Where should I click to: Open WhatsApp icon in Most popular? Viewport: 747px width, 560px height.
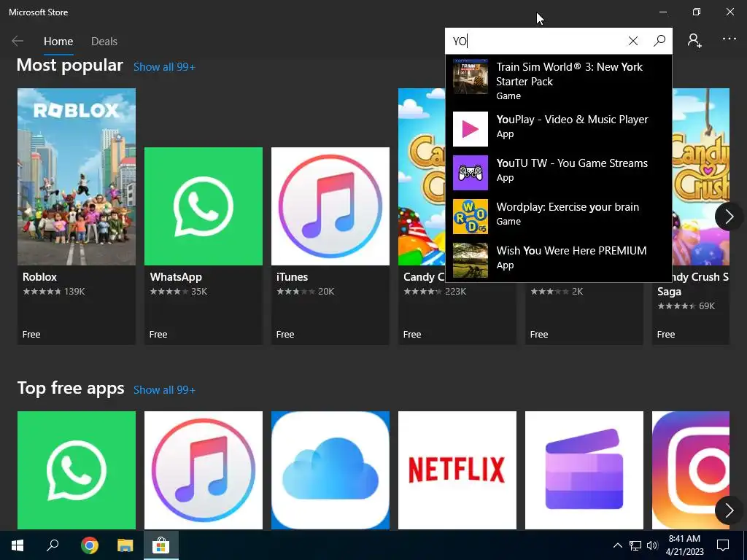tap(204, 206)
